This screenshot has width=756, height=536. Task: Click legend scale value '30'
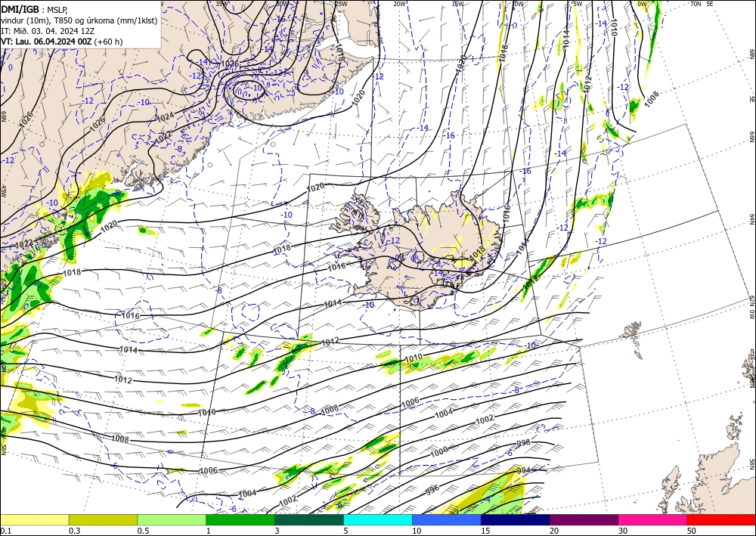pos(623,531)
